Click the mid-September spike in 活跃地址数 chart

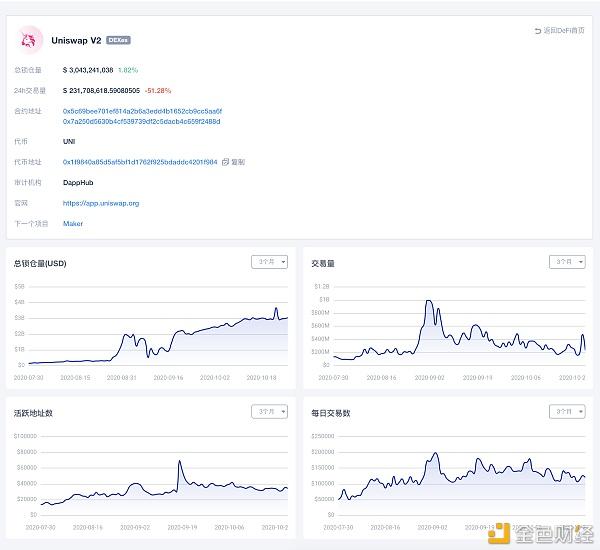179,461
